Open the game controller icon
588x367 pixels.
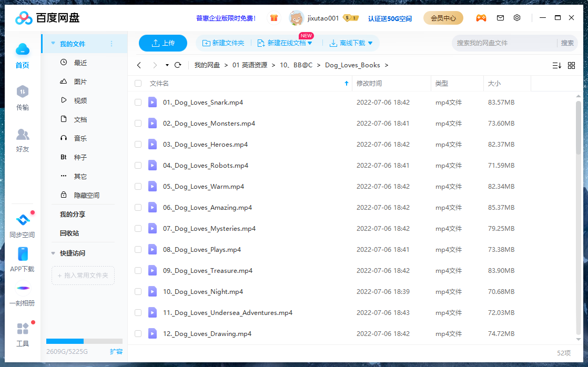tap(481, 18)
